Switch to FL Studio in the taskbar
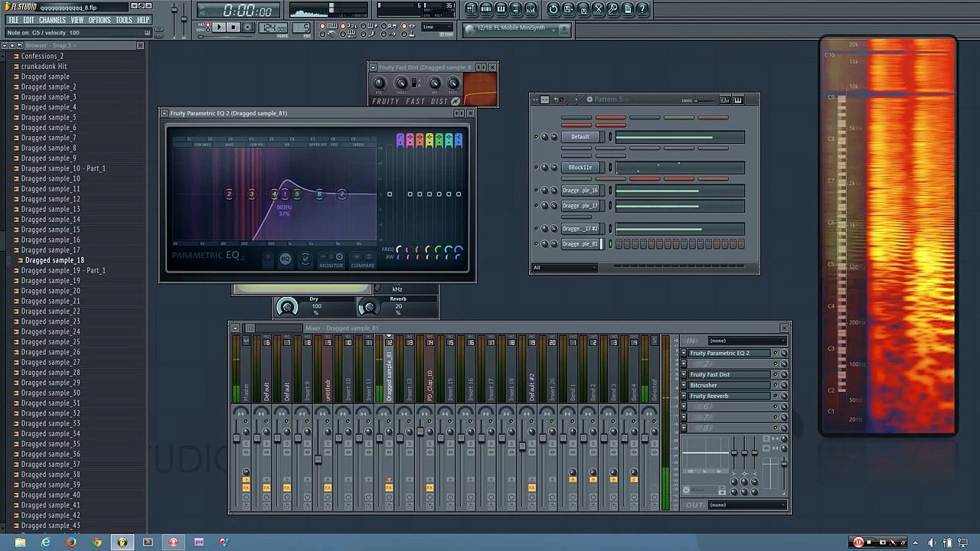 point(122,543)
